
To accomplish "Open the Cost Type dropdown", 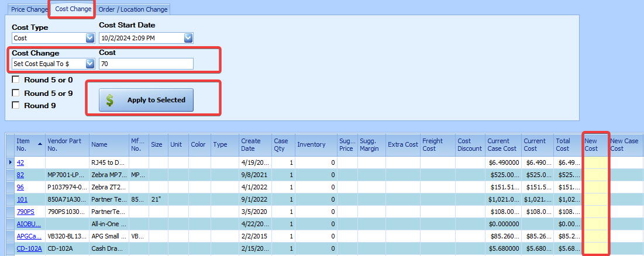I will click(90, 38).
